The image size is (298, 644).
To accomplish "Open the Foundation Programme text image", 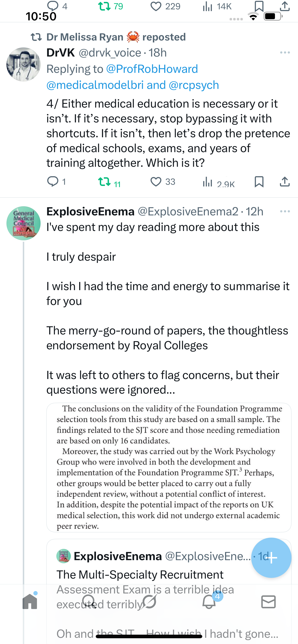I will (169, 467).
